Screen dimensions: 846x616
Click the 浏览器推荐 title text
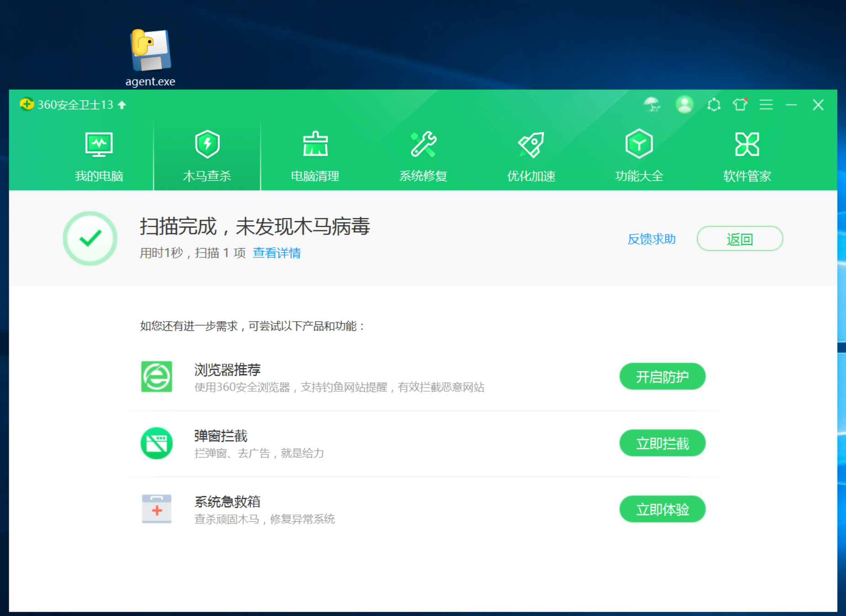coord(227,369)
